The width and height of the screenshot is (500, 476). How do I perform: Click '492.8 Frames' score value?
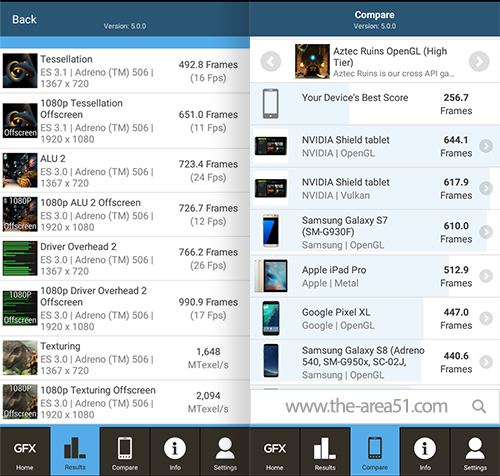(208, 65)
